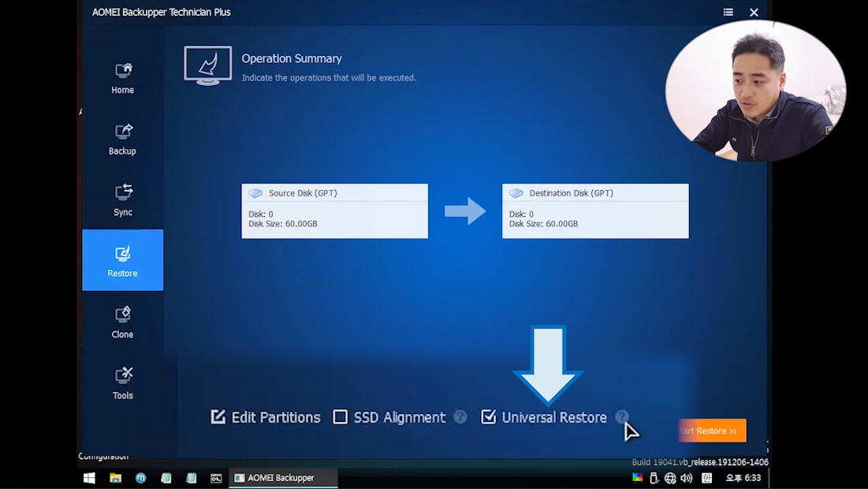Click the taskbar clock showing 6:33
Screen dimensions: 868x489
[743, 478]
